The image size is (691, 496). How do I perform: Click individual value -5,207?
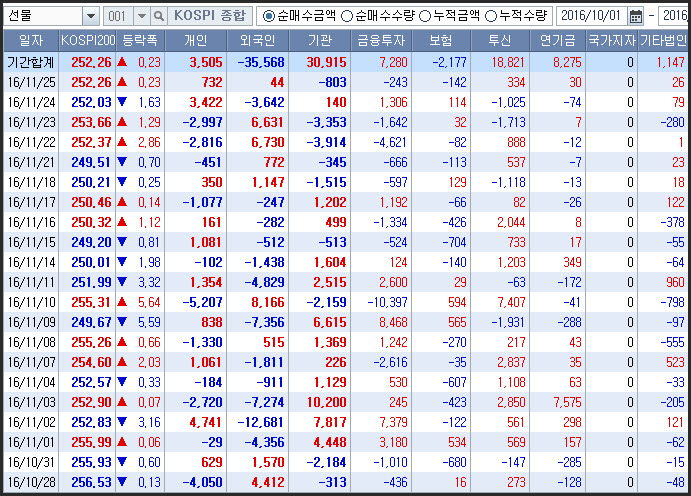pos(202,302)
